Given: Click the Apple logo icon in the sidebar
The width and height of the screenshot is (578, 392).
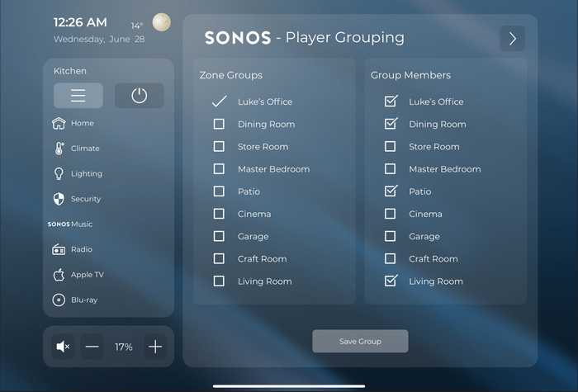Looking at the screenshot, I should pyautogui.click(x=59, y=275).
